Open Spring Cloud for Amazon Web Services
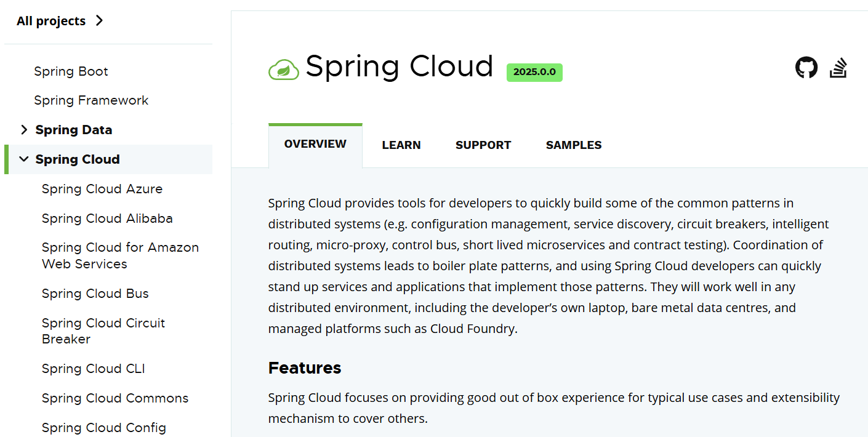Viewport: 868px width, 437px height. point(120,255)
